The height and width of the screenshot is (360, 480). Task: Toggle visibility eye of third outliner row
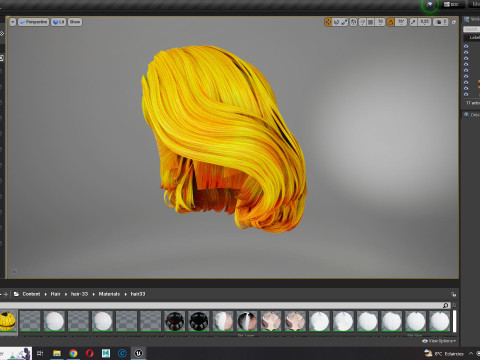click(x=466, y=58)
